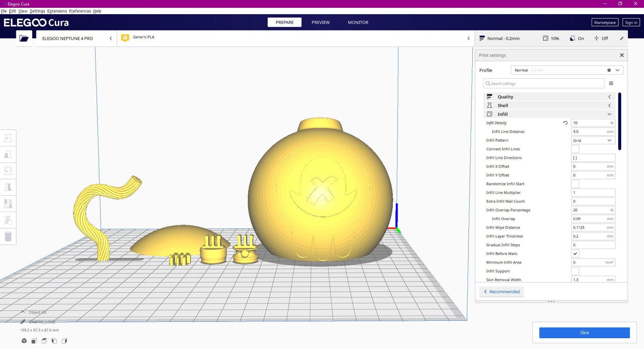644x349 pixels.
Task: Collapse the Object list
Action: click(23, 312)
